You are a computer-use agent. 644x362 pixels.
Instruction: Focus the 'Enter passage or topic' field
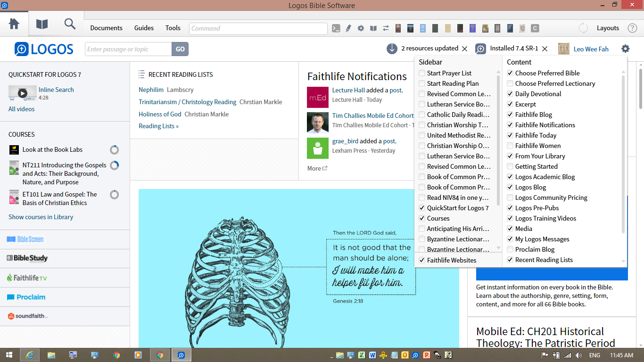(128, 49)
